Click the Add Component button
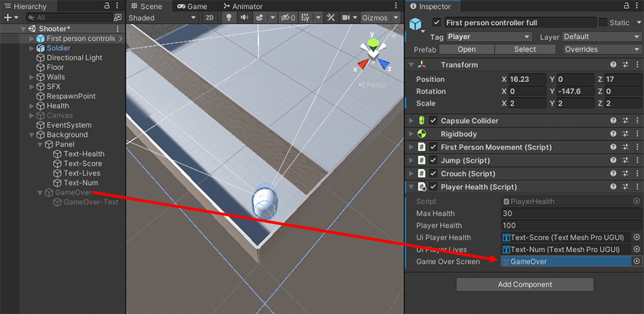Screen dimensions: 644x314 pyautogui.click(x=524, y=285)
